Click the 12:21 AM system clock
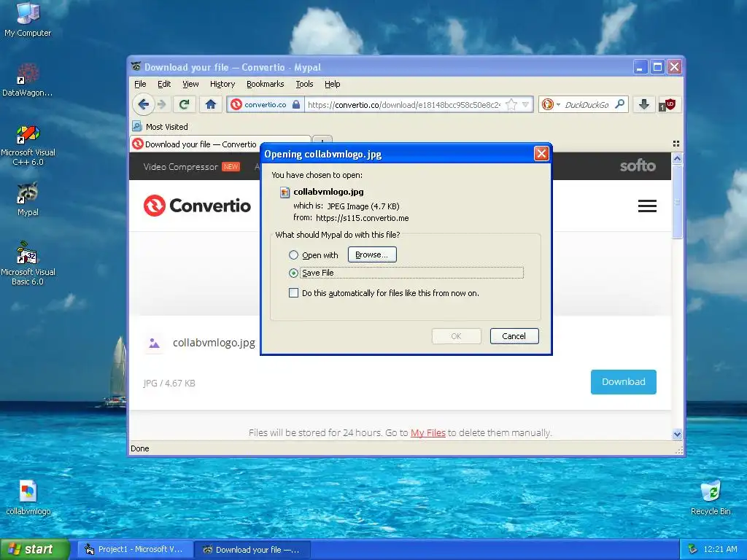This screenshot has height=560, width=747. [720, 549]
